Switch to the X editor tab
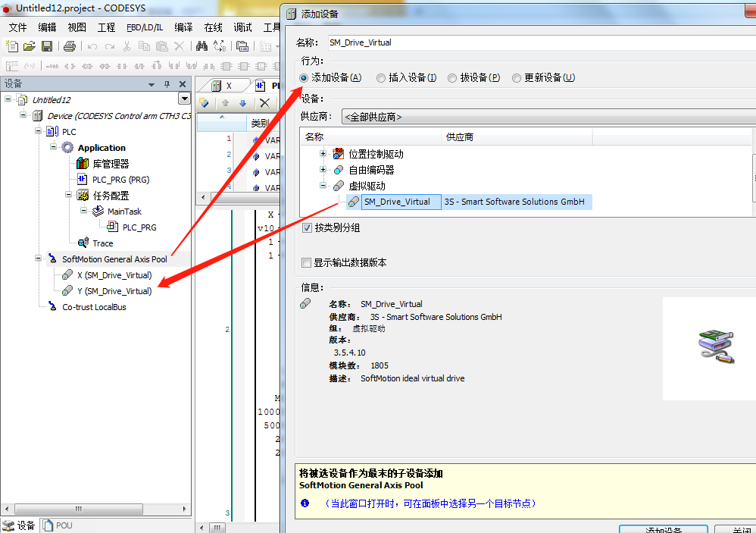756x533 pixels. click(223, 86)
